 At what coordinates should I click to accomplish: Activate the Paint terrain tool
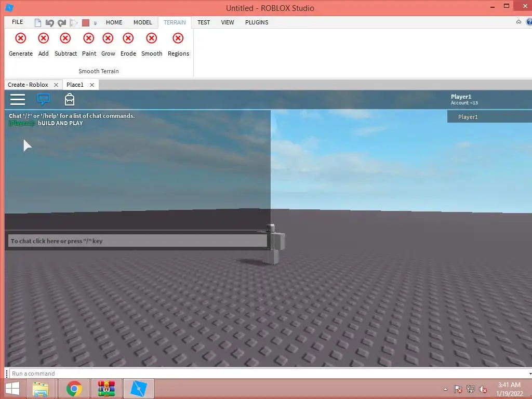89,45
